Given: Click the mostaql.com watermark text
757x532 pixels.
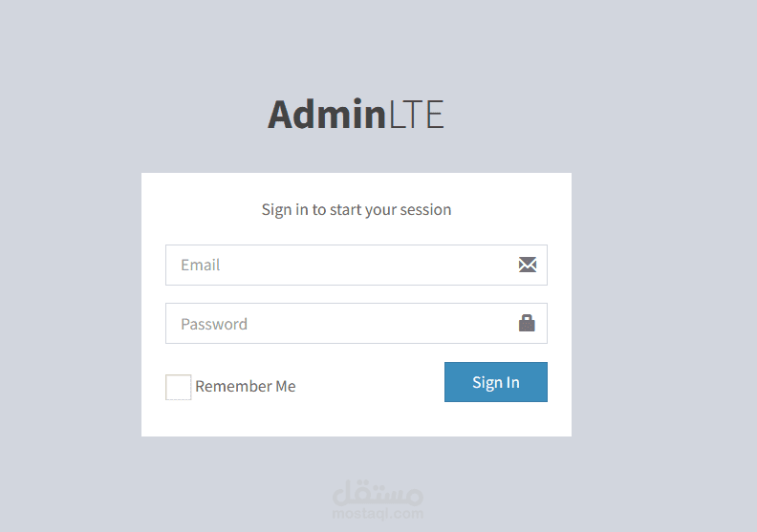Looking at the screenshot, I should [378, 514].
